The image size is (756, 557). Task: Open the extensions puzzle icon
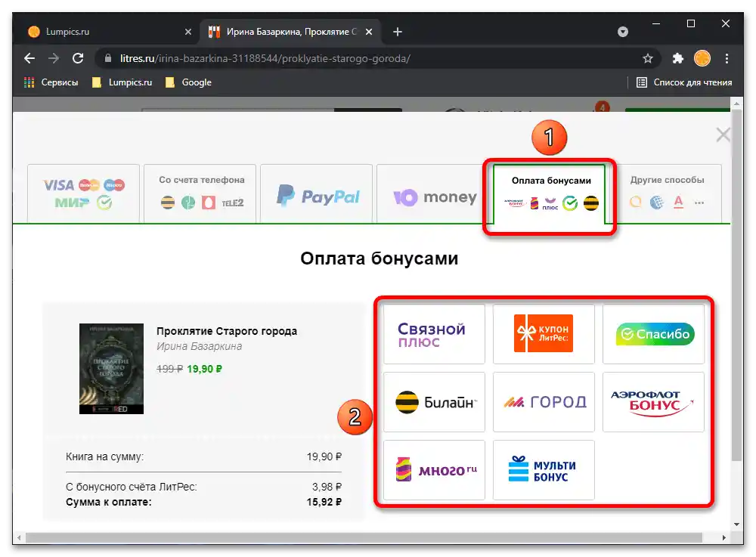pos(678,58)
